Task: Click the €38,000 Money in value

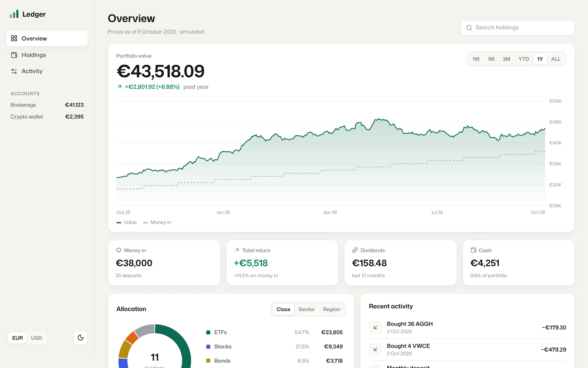Action: 134,263
